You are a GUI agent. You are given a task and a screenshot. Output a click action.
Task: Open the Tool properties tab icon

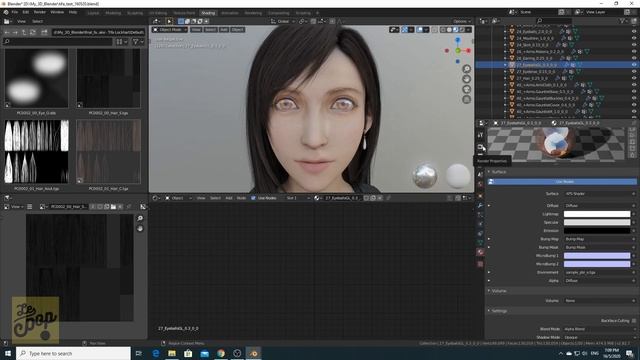tap(480, 135)
